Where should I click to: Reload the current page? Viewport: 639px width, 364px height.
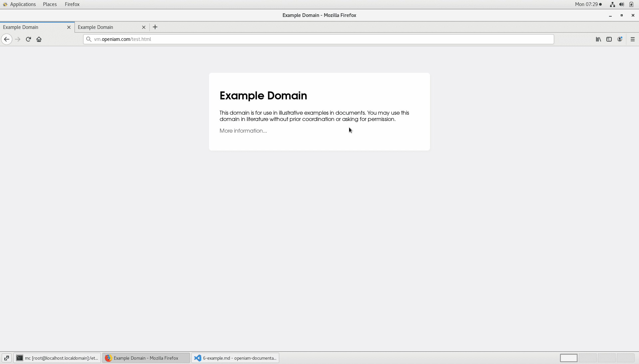[x=28, y=39]
